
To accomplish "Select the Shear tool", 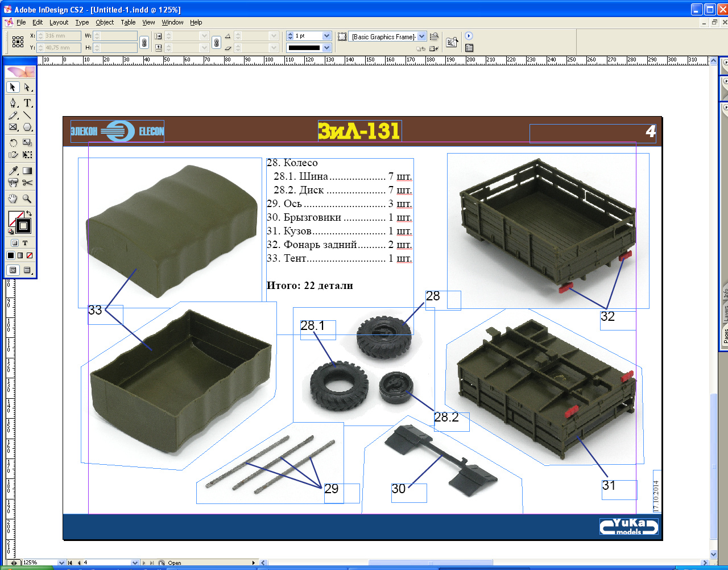I will pyautogui.click(x=13, y=155).
